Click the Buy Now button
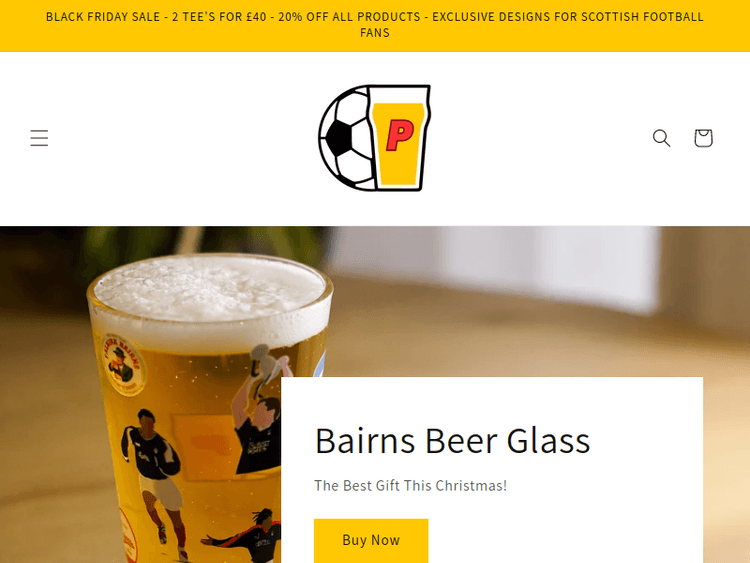Viewport: 750px width, 563px height. coord(371,540)
